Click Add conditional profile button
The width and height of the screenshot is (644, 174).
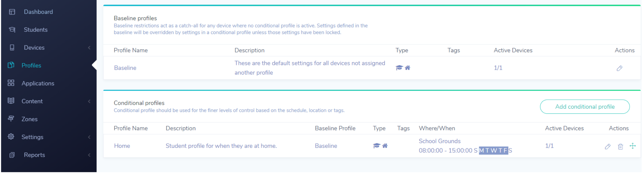click(585, 107)
